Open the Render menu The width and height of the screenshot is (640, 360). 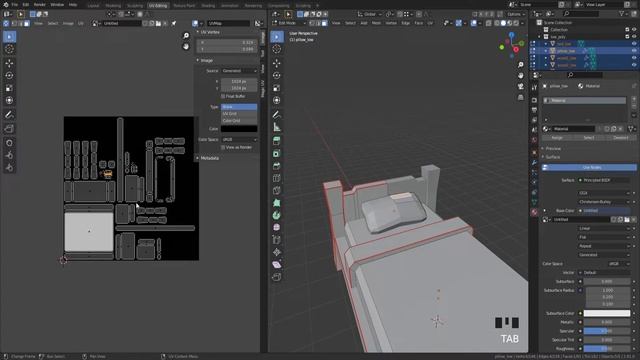click(40, 5)
